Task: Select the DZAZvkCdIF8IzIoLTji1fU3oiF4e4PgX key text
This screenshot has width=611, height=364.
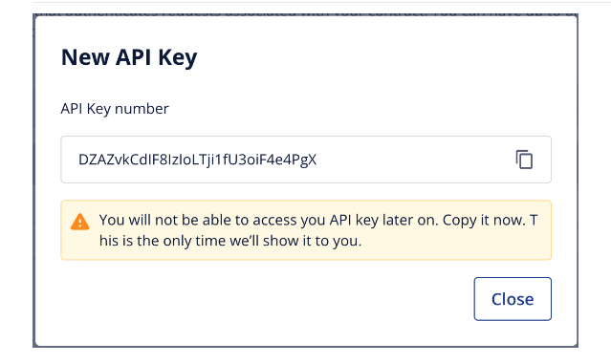Action: (198, 160)
